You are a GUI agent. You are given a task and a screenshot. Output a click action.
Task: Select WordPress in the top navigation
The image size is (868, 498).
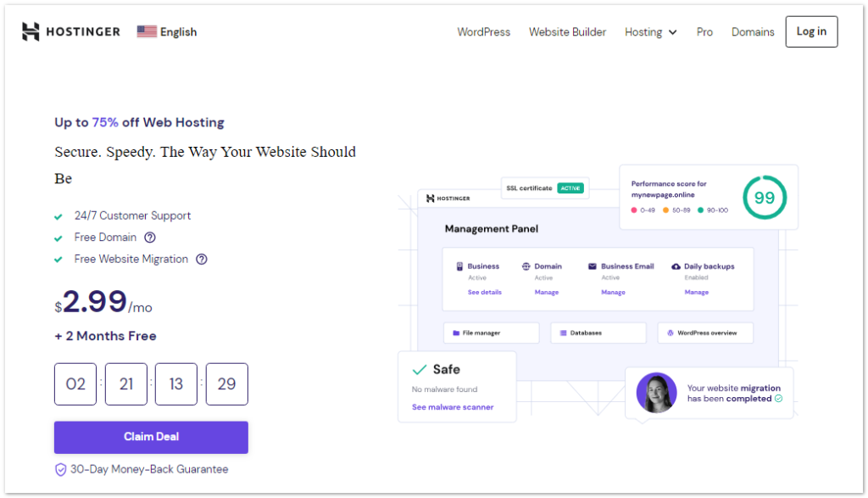483,31
